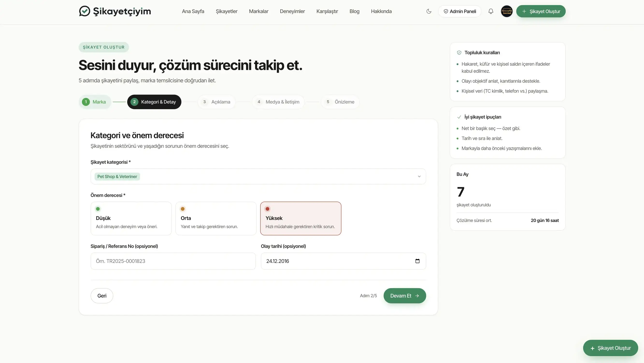Click the ŞİKAYET OLUŞTUR badge
The width and height of the screenshot is (644, 363).
(104, 47)
